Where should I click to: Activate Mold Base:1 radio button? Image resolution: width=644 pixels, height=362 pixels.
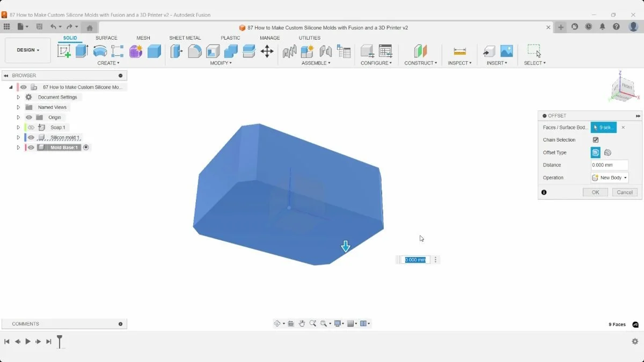point(86,147)
